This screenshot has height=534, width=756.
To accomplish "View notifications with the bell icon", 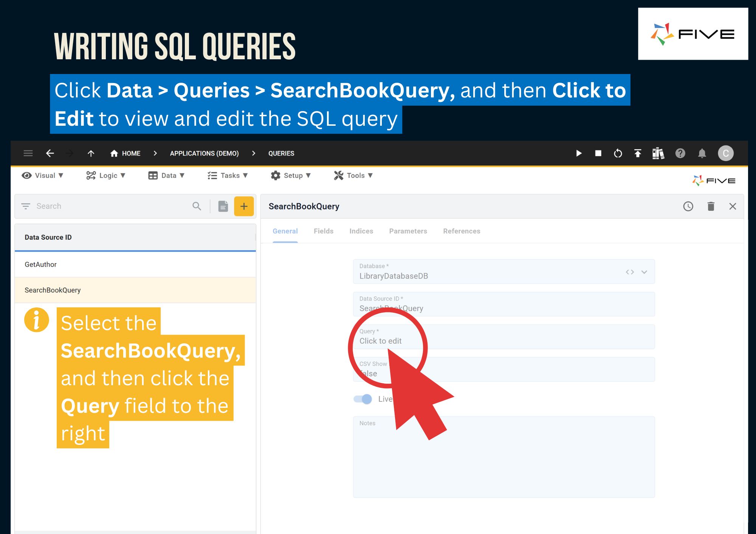I will [702, 153].
